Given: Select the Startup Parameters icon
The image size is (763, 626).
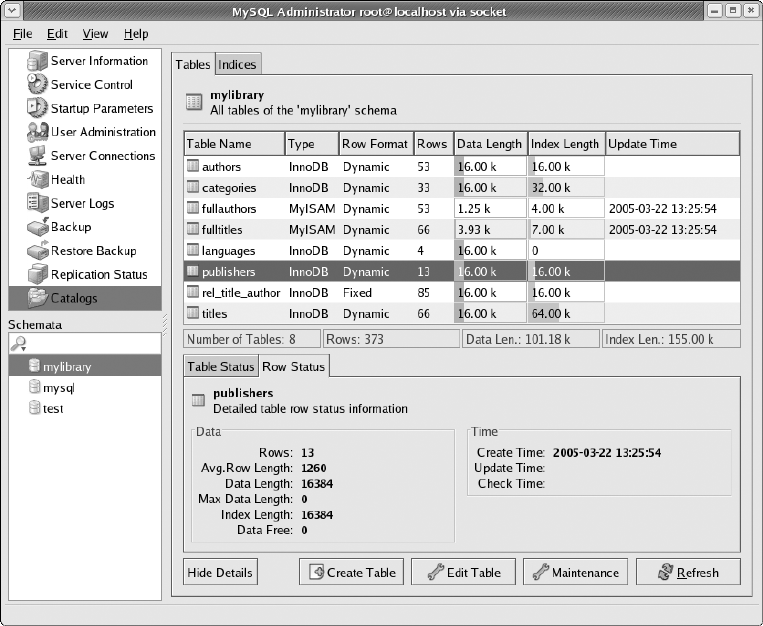Looking at the screenshot, I should coord(37,108).
